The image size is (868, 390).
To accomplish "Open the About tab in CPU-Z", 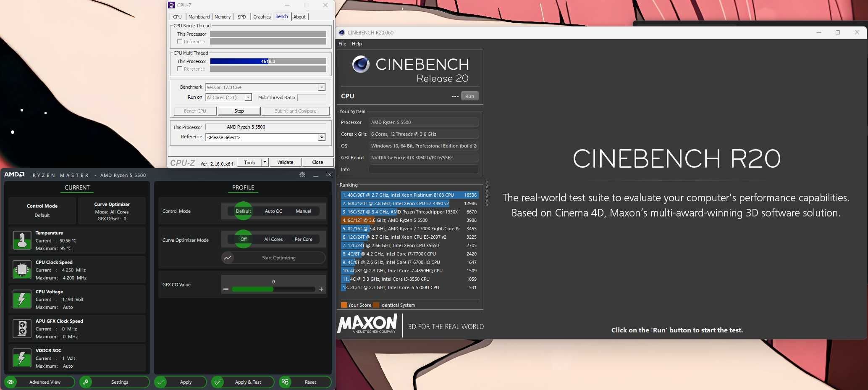I will tap(299, 17).
